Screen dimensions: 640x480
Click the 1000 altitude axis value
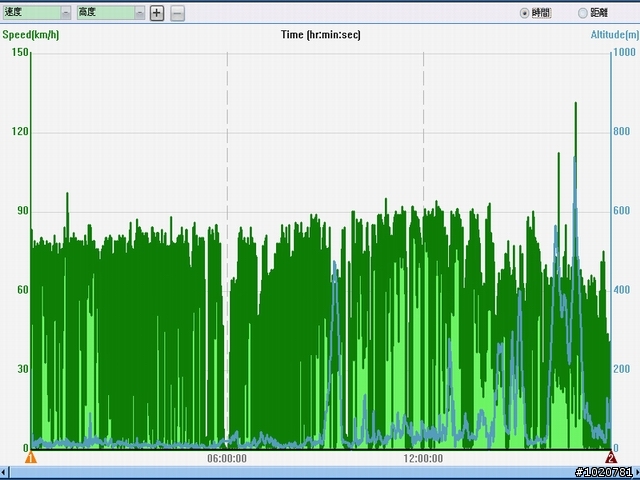point(624,52)
